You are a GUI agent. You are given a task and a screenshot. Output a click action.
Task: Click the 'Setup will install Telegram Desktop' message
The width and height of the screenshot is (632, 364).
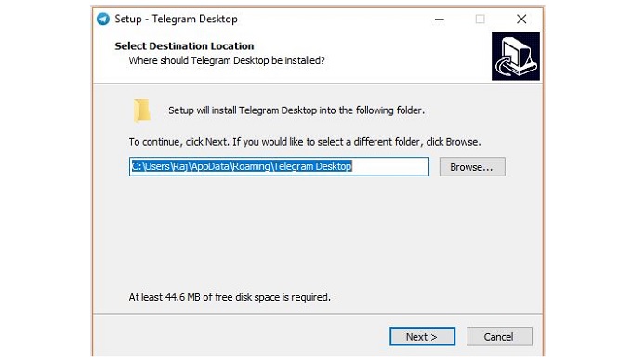[296, 110]
